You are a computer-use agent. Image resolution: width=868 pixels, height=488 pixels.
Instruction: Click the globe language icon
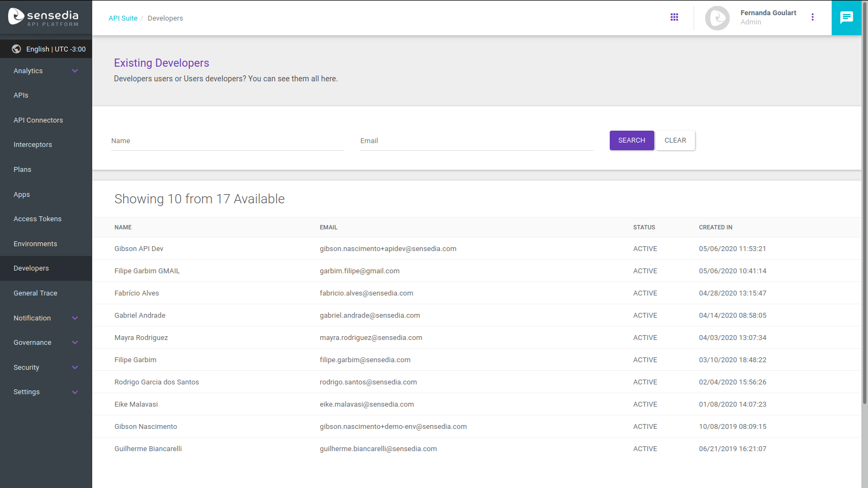(x=16, y=49)
